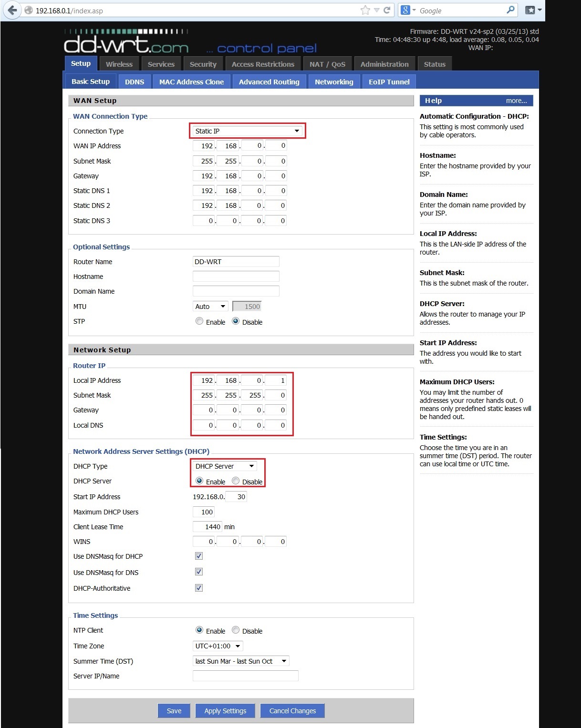Click the Router IP Subnet Mask last octet
The image size is (581, 728).
click(x=276, y=395)
